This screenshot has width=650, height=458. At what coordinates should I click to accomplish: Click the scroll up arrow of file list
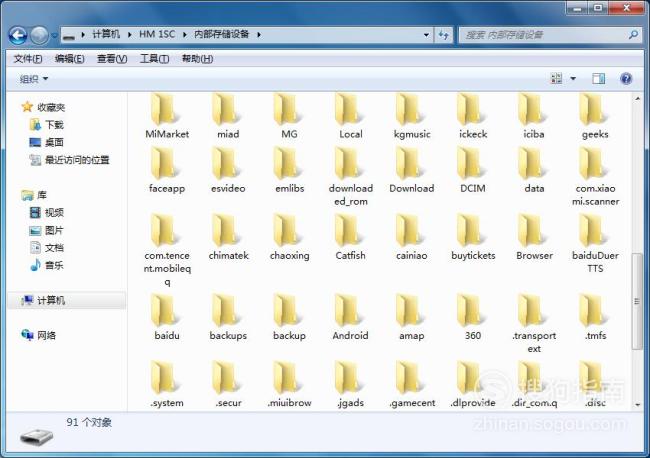pyautogui.click(x=637, y=99)
